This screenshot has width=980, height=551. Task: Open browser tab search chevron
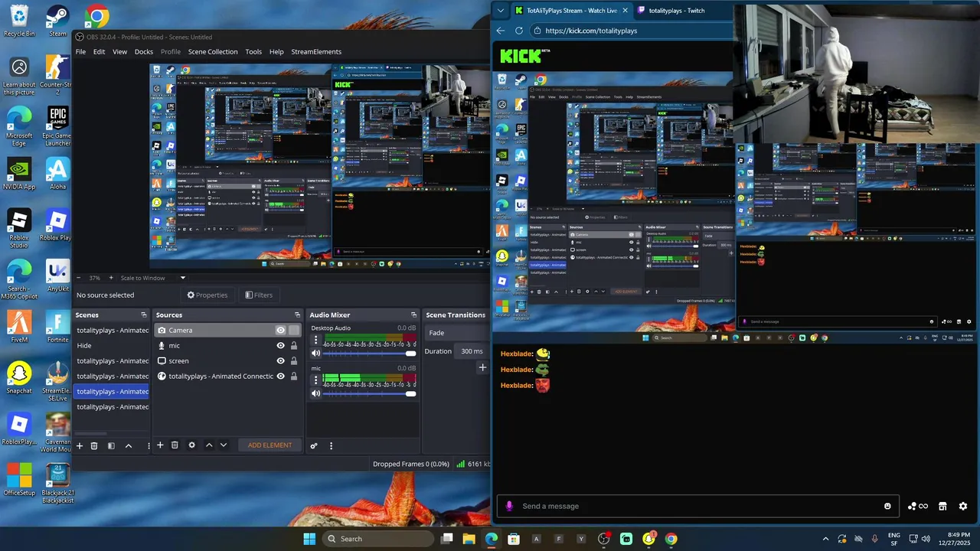pyautogui.click(x=501, y=11)
